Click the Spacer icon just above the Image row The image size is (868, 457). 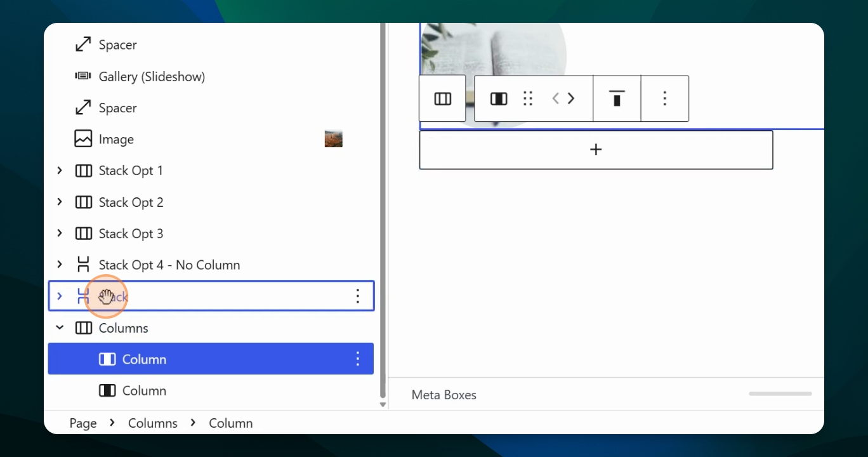(83, 108)
